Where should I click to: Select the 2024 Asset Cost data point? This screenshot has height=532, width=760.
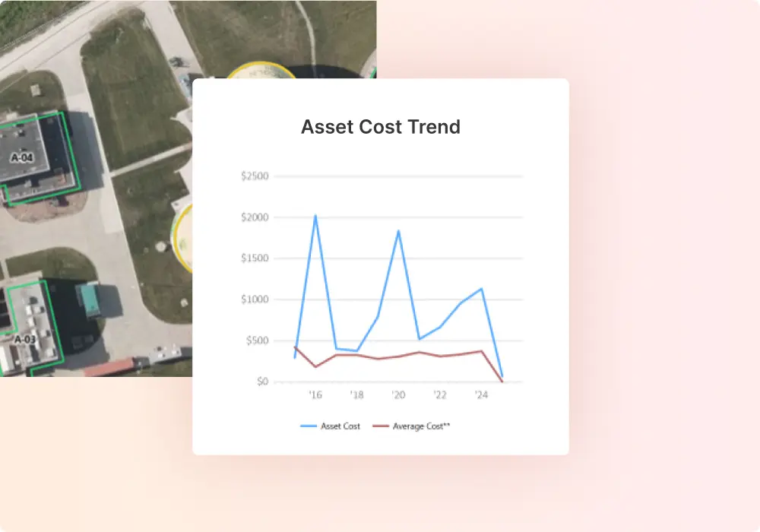pyautogui.click(x=481, y=289)
